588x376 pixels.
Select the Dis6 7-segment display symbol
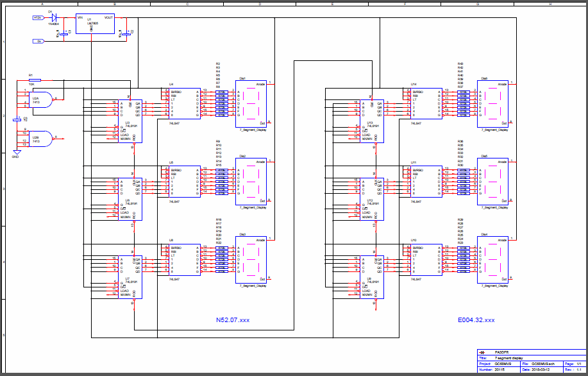(x=493, y=103)
